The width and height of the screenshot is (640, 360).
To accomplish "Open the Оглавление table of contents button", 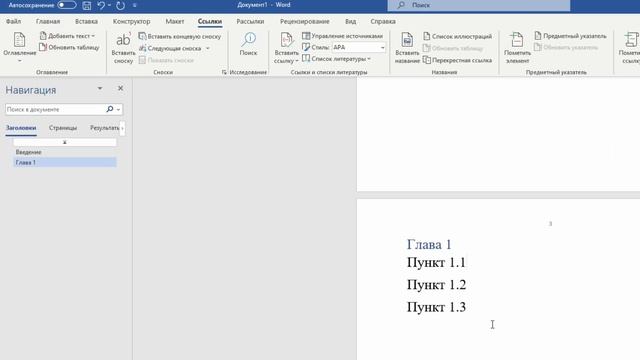I will point(20,47).
